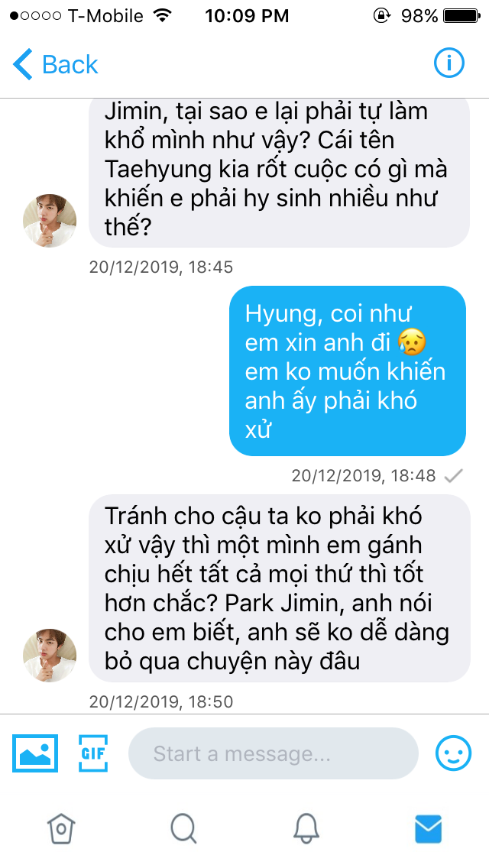Image resolution: width=489 pixels, height=868 pixels.
Task: Open the GIF picker
Action: pyautogui.click(x=93, y=753)
